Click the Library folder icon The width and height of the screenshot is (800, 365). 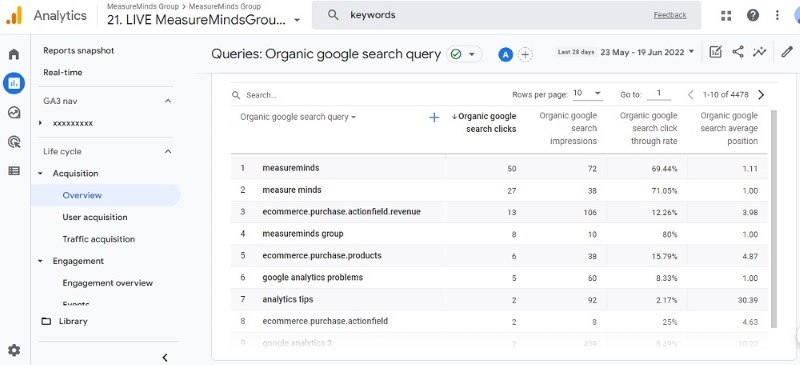[46, 321]
